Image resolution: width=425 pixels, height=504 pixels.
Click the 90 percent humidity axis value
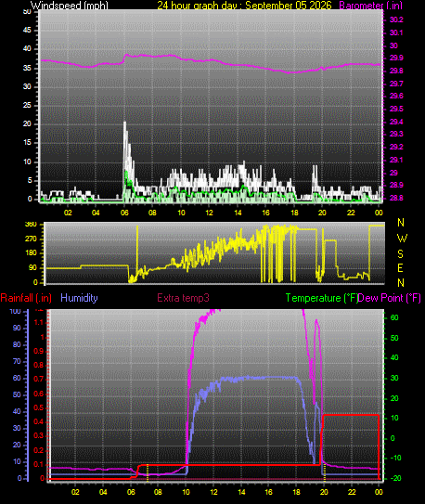pyautogui.click(x=17, y=329)
